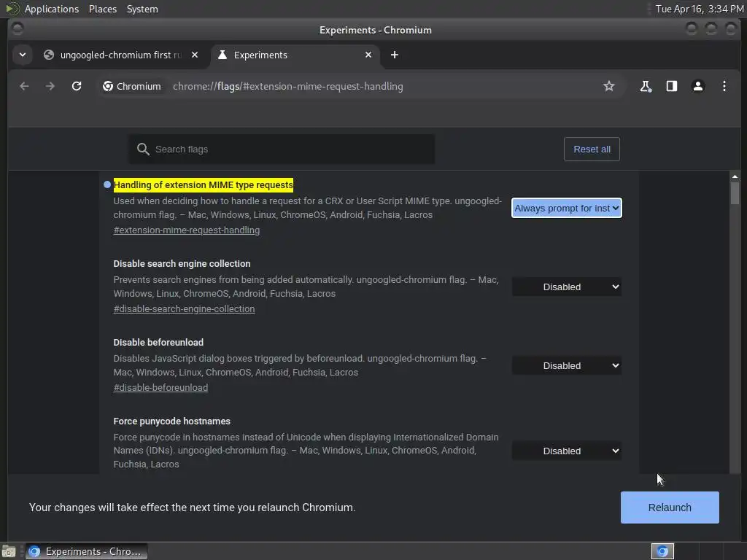This screenshot has width=747, height=560.
Task: Click the search magnifier icon
Action: (x=143, y=149)
